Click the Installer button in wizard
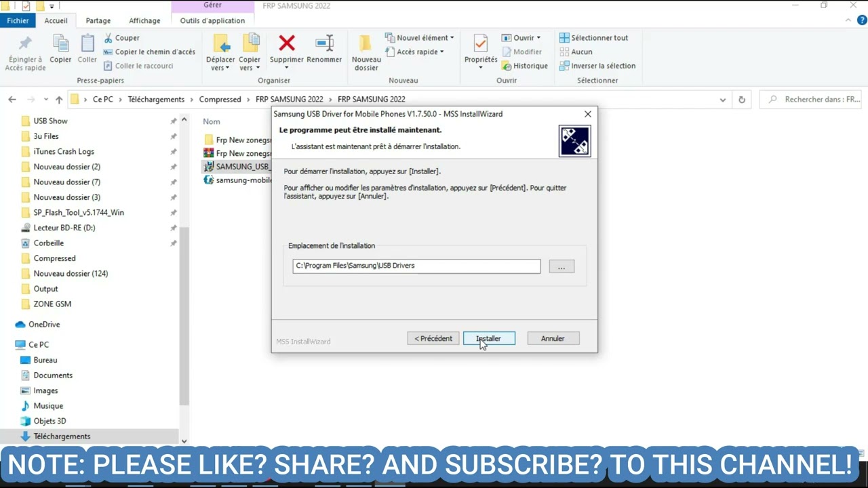868x488 pixels. pos(489,338)
